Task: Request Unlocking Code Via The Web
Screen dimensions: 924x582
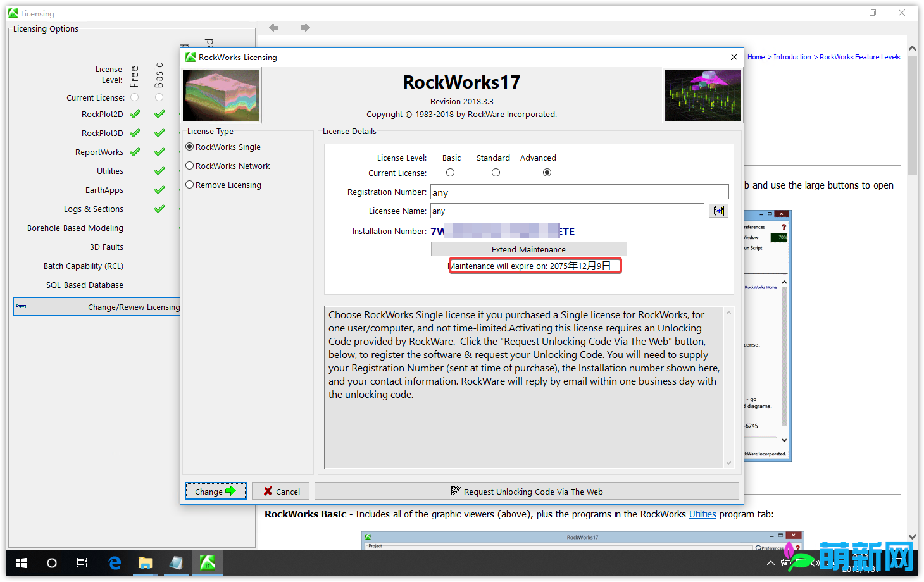Action: pyautogui.click(x=527, y=491)
